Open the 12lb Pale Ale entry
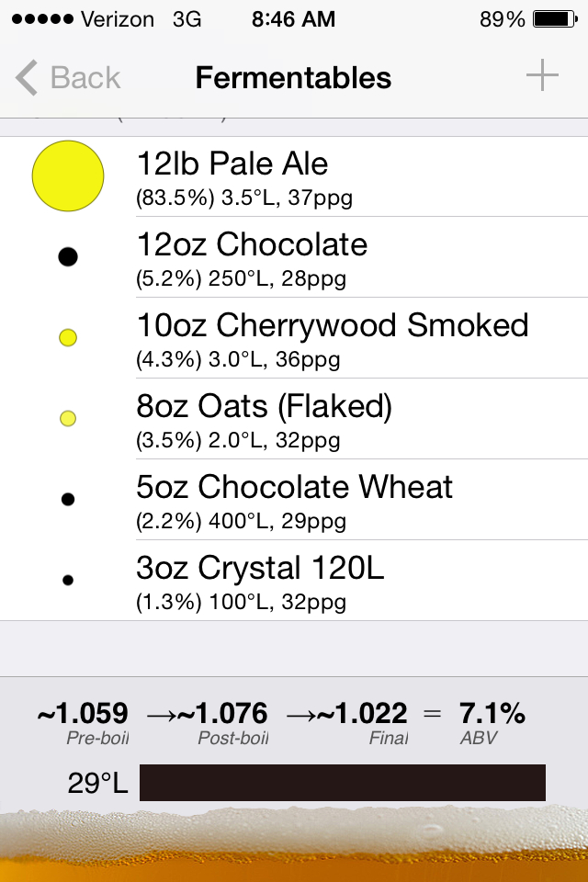Viewport: 588px width, 882px height. tap(294, 176)
